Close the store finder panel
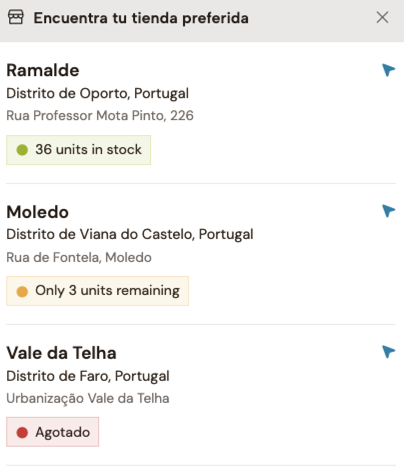The width and height of the screenshot is (404, 469). point(382,17)
